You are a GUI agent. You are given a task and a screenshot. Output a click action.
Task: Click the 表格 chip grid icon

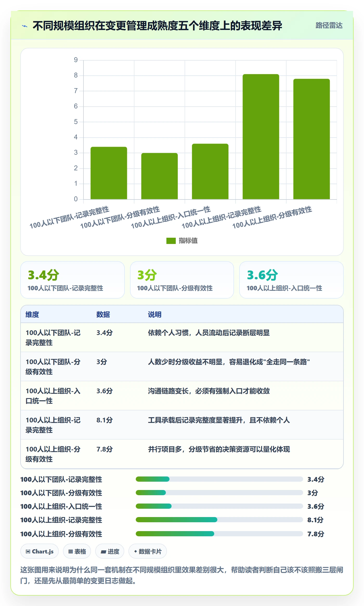[70, 552]
